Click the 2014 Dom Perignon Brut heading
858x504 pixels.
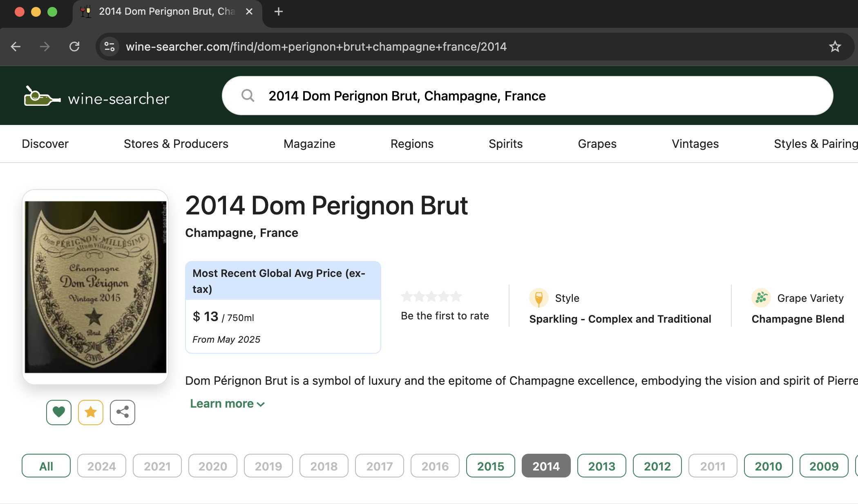326,205
